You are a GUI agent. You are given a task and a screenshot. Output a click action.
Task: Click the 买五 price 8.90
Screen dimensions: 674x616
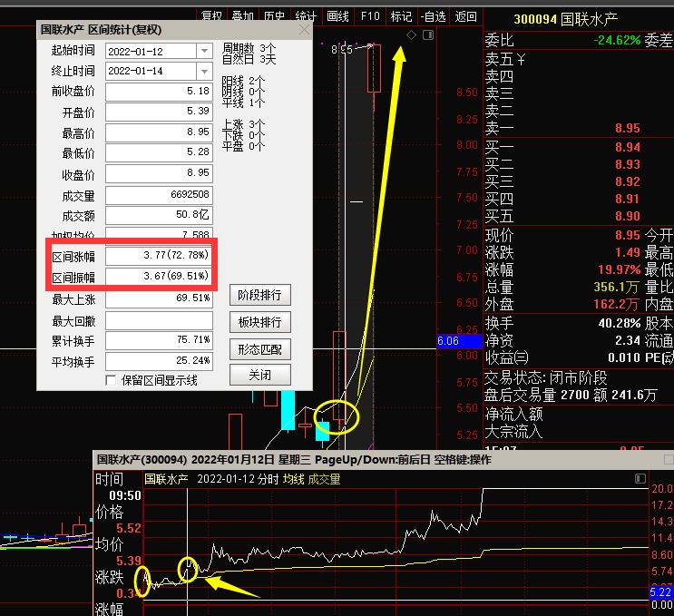[x=627, y=216]
